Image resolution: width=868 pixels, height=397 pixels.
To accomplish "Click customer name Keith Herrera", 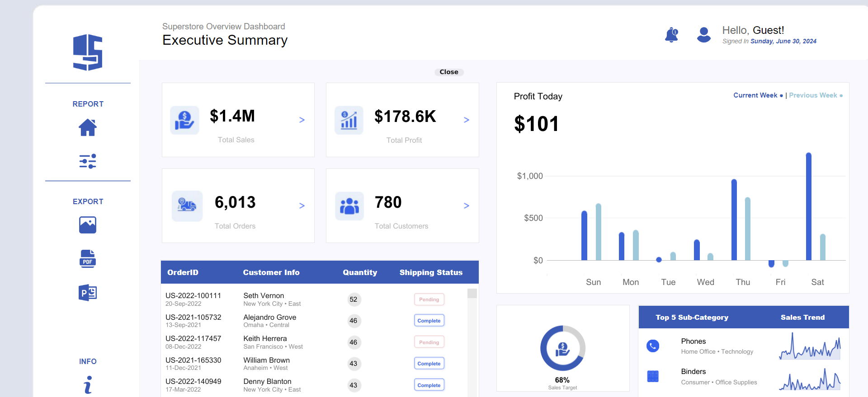I will 265,338.
